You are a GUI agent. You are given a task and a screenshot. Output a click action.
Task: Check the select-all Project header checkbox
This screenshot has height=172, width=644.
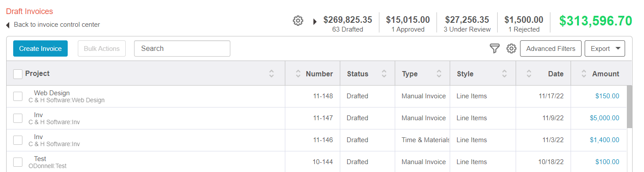coord(18,74)
